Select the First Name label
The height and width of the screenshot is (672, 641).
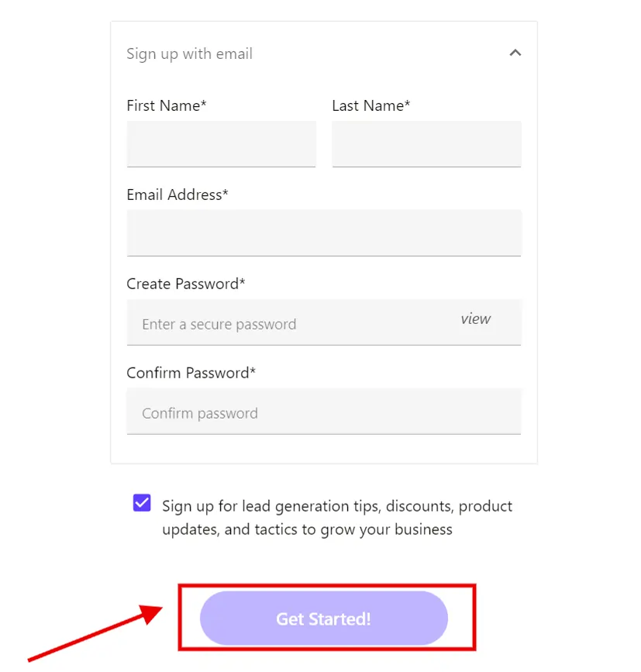[x=166, y=105]
